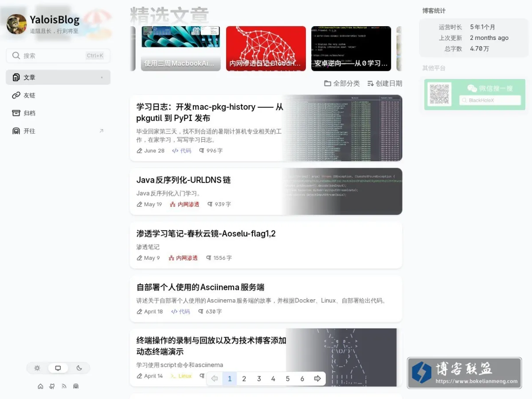Click the Ctrl+K shortcut badge
Image resolution: width=532 pixels, height=399 pixels.
tap(95, 56)
